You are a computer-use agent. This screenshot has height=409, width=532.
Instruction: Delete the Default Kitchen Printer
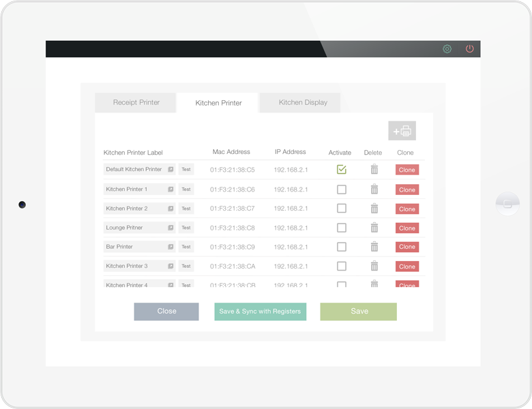(x=374, y=170)
